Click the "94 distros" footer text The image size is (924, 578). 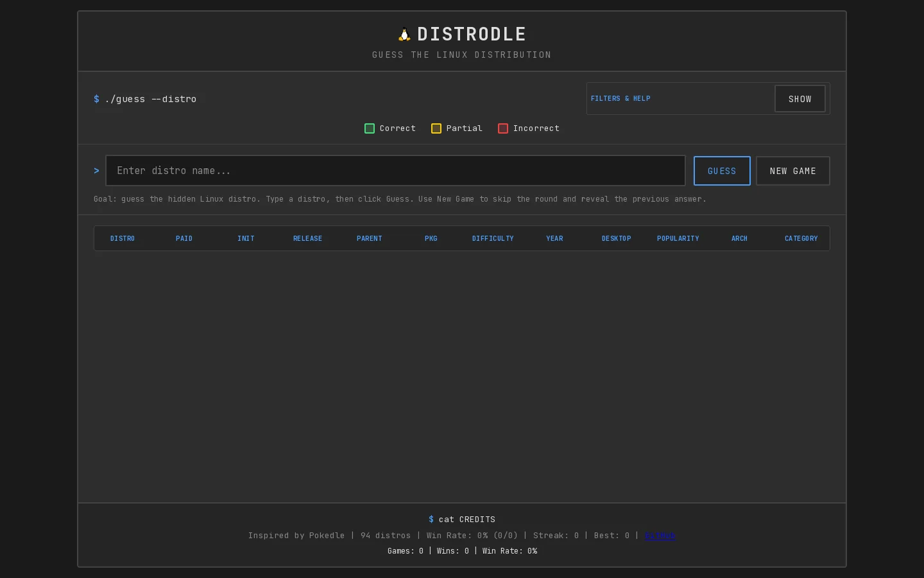click(x=386, y=536)
